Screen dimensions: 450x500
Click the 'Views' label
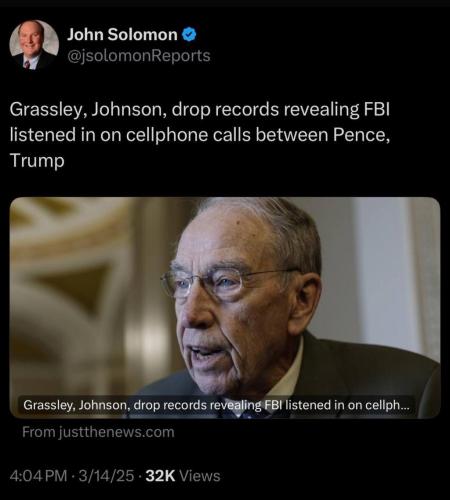(200, 476)
